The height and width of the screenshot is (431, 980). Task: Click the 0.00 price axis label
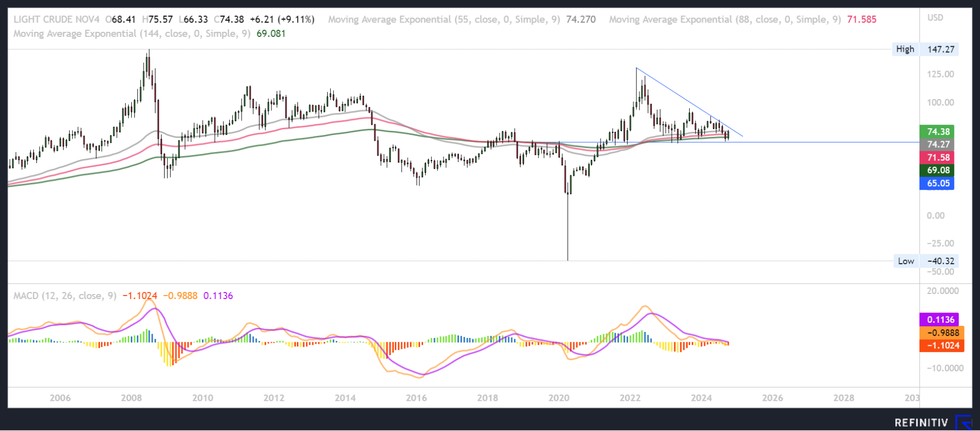click(x=935, y=215)
